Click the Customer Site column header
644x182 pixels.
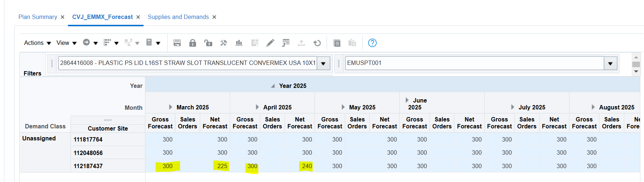108,128
